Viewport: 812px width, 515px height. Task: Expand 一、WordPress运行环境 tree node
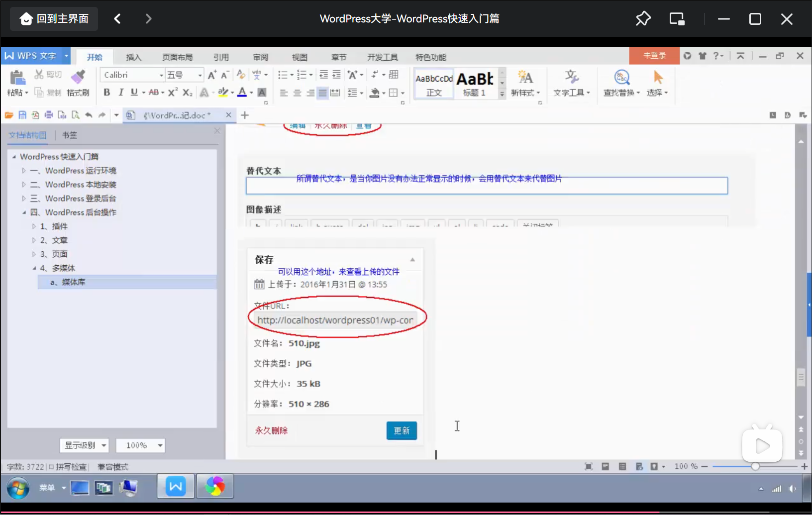tap(23, 171)
